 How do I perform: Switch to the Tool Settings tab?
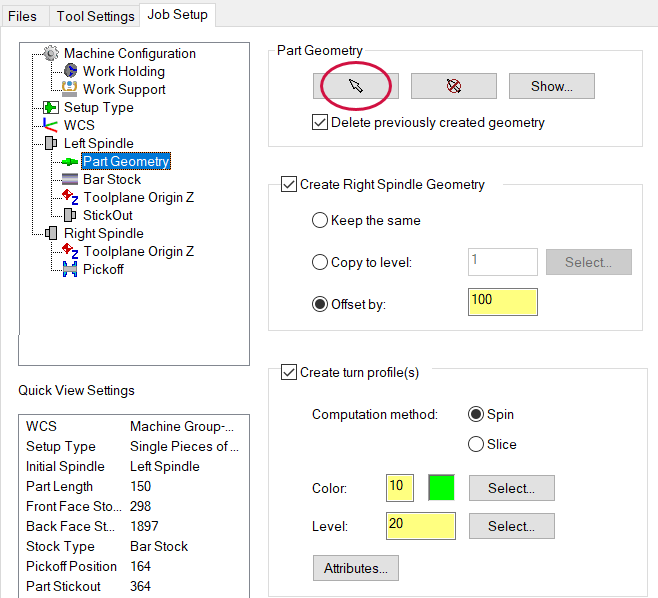95,16
